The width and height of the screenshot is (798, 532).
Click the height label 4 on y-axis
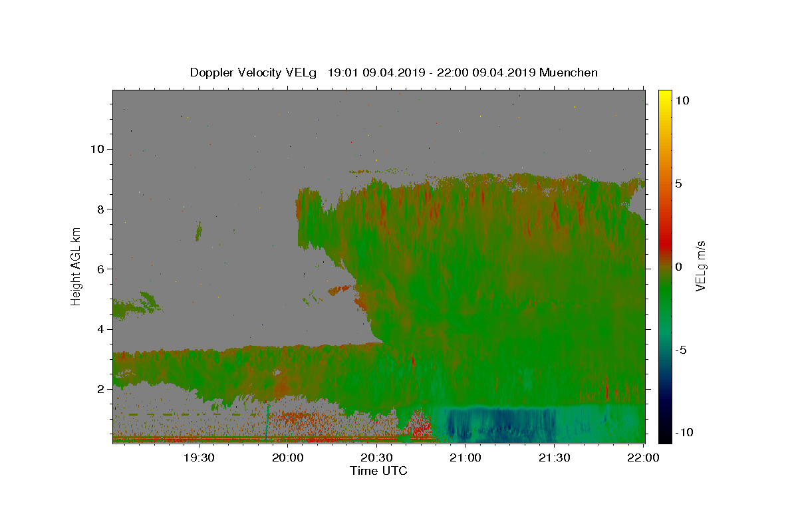pyautogui.click(x=100, y=329)
